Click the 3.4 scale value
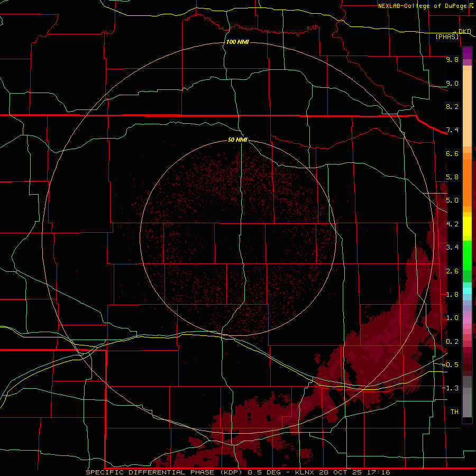 point(452,248)
